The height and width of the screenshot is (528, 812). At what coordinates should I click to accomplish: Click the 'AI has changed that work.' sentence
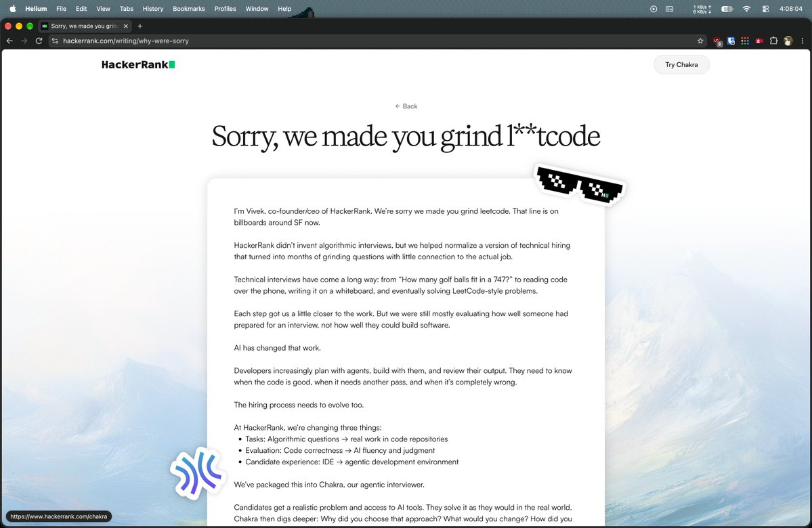click(277, 348)
